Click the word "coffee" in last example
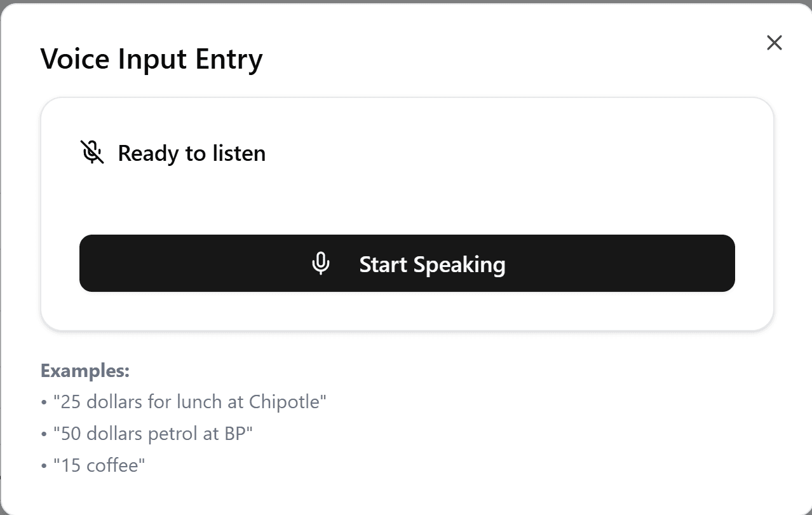This screenshot has width=812, height=515. 112,465
